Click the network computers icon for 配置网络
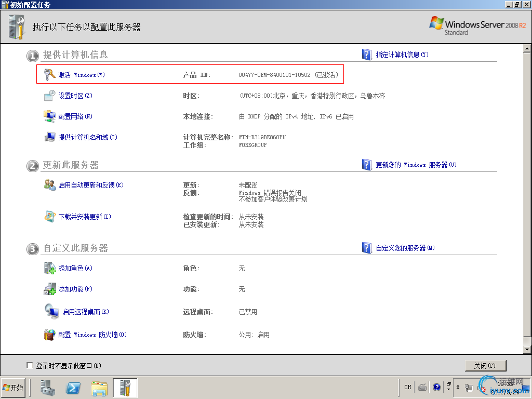Screen dimensions: 532x399 pos(49,116)
